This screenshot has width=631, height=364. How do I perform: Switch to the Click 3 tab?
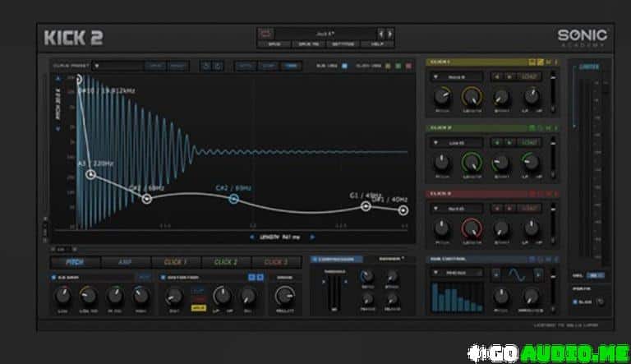pyautogui.click(x=276, y=262)
